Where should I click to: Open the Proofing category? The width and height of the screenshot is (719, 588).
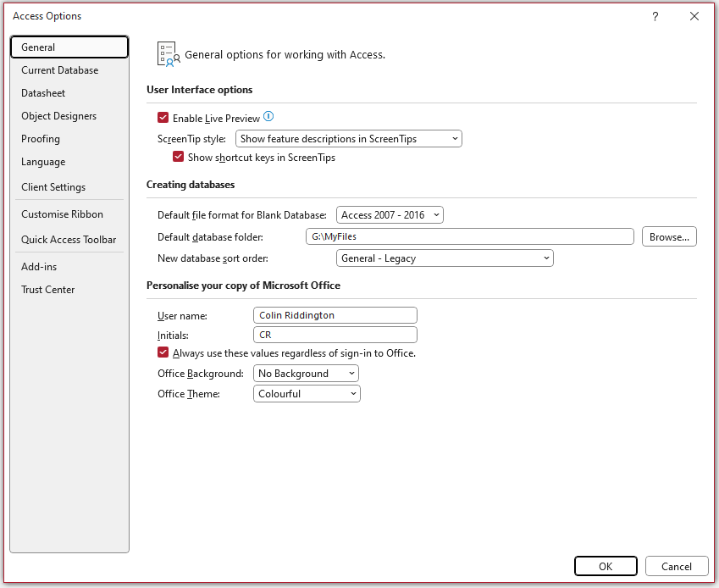69,139
